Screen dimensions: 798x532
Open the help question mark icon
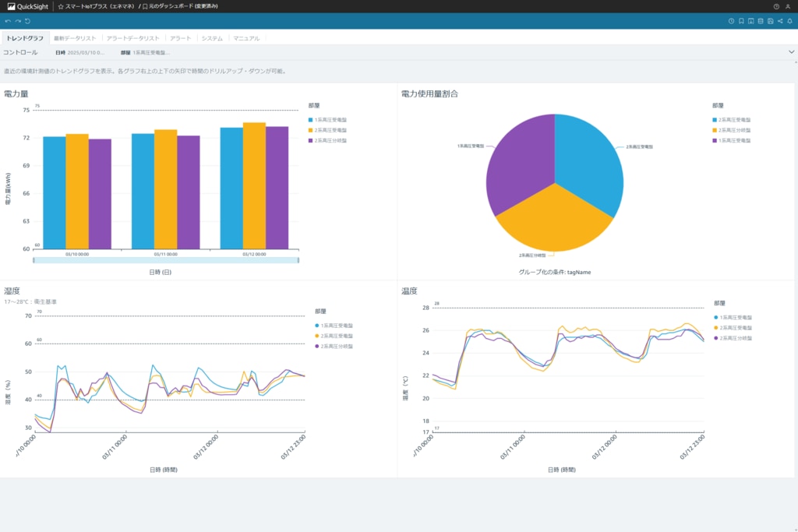click(x=776, y=6)
